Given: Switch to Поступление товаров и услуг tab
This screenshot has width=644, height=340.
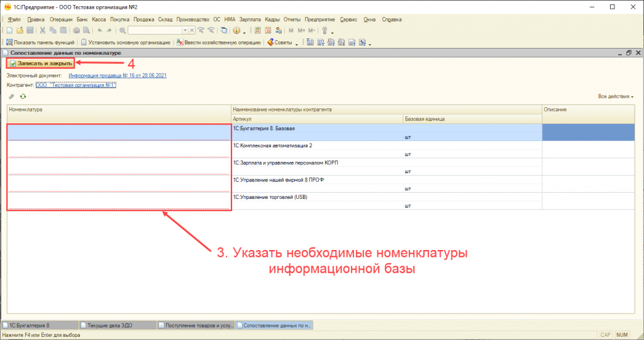Looking at the screenshot, I should (x=196, y=325).
